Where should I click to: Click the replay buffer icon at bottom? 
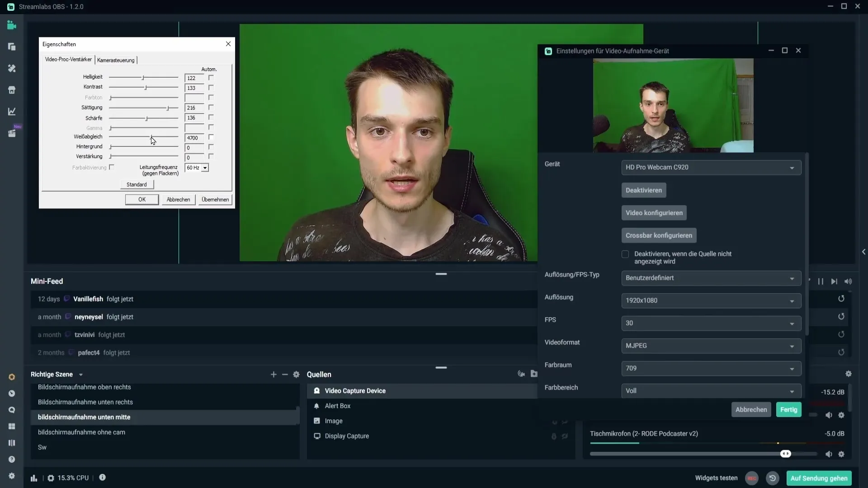click(773, 478)
